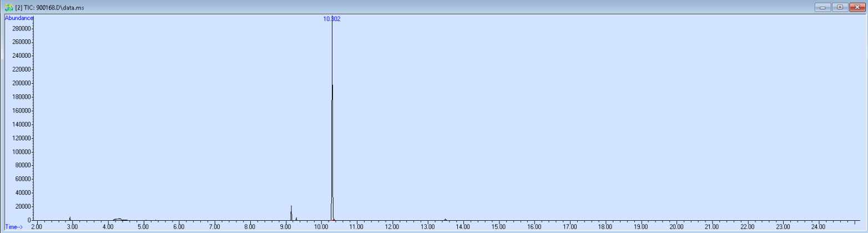Click the TIC window system icon
This screenshot has height=233, width=868.
(x=9, y=7)
